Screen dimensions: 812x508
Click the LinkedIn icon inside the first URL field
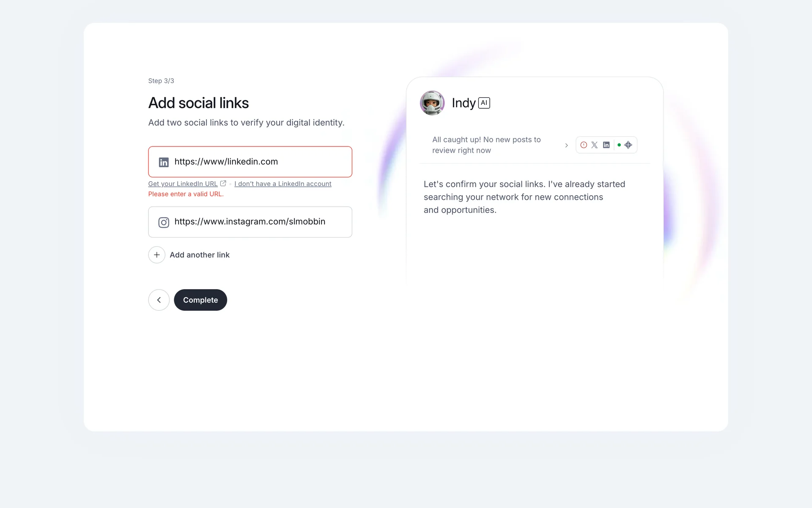(x=164, y=162)
